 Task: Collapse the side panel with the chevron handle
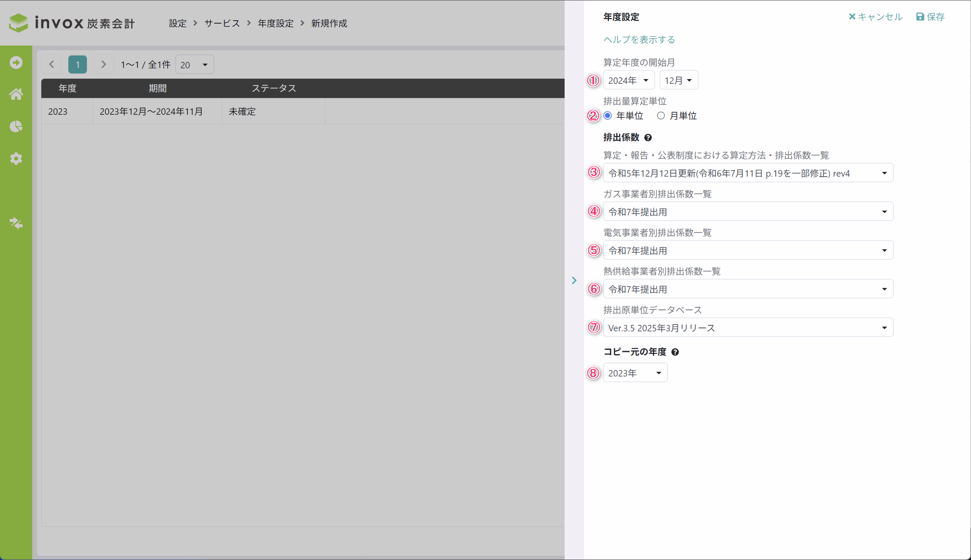point(574,280)
